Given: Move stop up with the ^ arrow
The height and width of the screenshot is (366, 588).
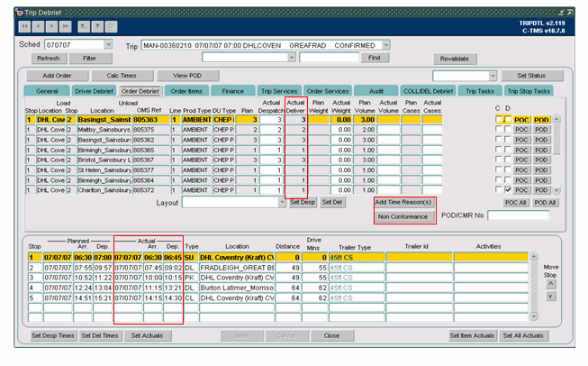Looking at the screenshot, I should point(550,284).
